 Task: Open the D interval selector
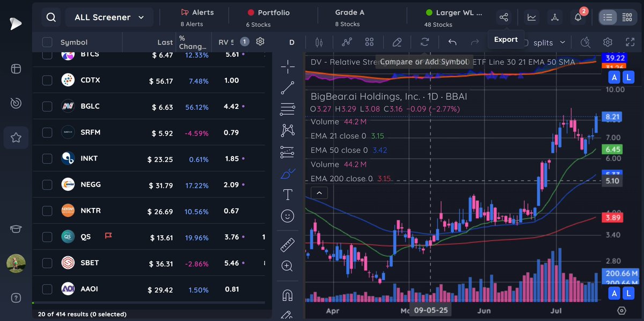click(x=292, y=42)
